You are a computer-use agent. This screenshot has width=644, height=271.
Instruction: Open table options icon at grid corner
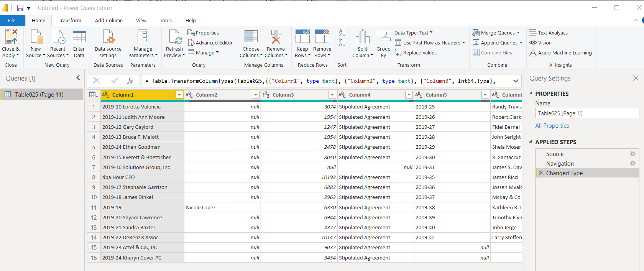pos(94,95)
